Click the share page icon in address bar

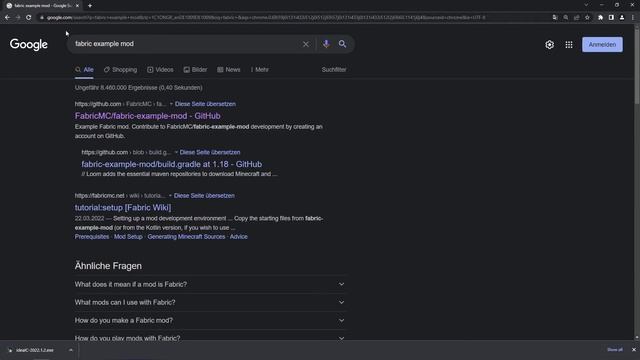[576, 18]
